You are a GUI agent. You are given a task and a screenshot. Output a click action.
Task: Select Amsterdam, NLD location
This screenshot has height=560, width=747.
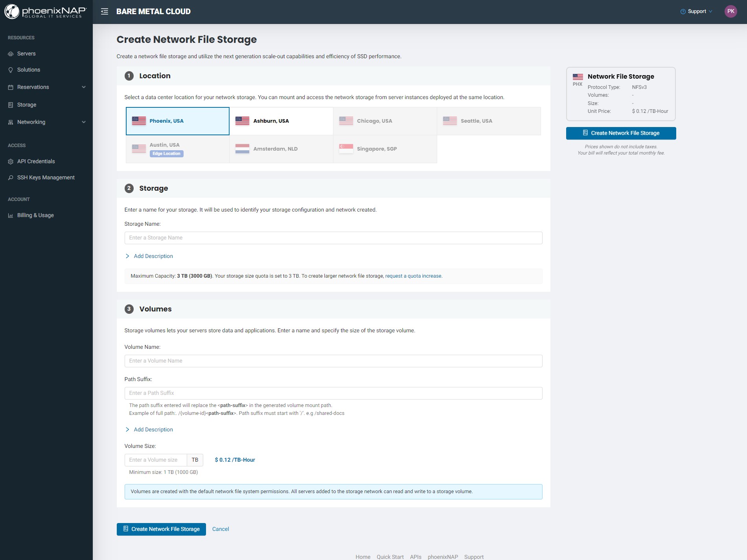tap(282, 149)
